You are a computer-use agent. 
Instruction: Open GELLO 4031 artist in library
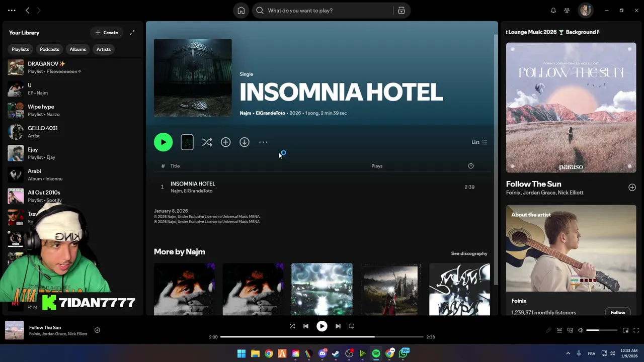pyautogui.click(x=73, y=132)
